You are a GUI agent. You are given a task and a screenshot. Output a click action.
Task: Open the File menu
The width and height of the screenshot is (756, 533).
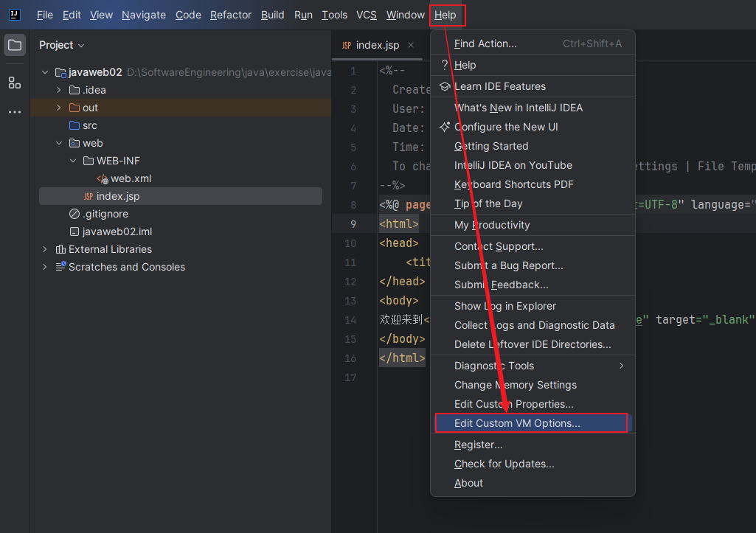pos(45,15)
